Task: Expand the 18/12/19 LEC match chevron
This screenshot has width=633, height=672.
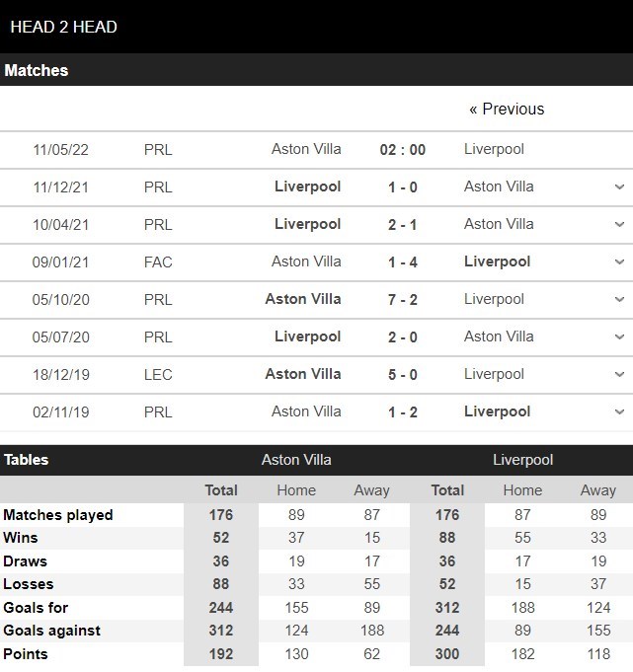Action: 619,374
